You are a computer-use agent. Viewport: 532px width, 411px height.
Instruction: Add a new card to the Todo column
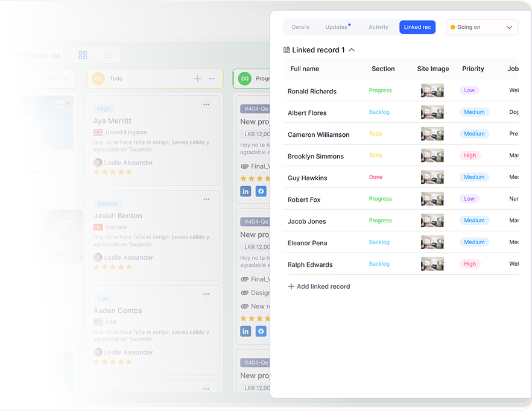197,78
